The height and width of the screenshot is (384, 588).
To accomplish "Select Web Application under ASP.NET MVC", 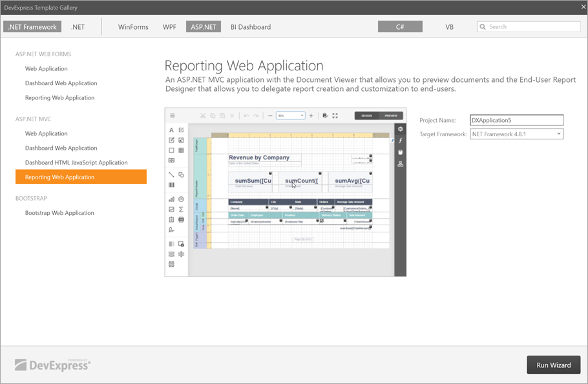I will click(x=46, y=134).
